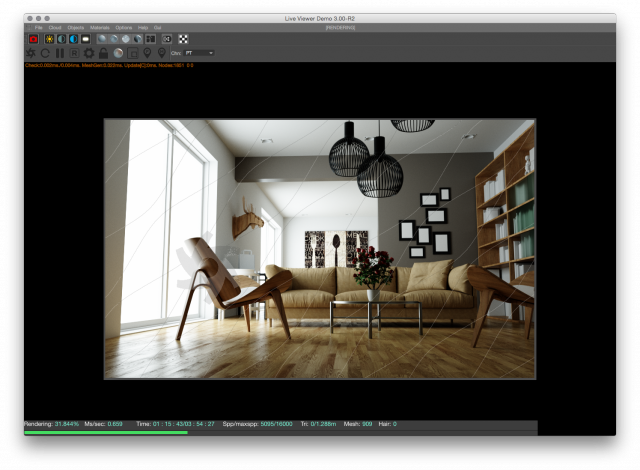Screen dimensions: 640x470
Task: Click the green rendering progress bar
Action: (x=106, y=432)
